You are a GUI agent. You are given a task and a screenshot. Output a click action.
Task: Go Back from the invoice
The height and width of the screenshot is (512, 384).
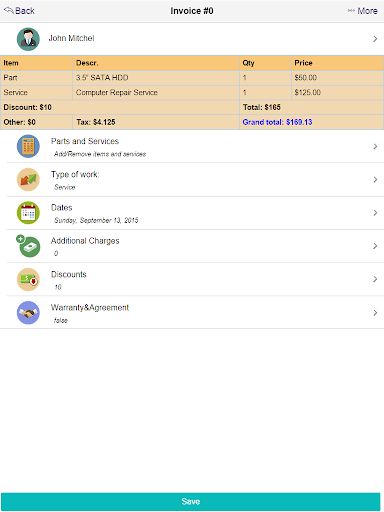coord(19,11)
